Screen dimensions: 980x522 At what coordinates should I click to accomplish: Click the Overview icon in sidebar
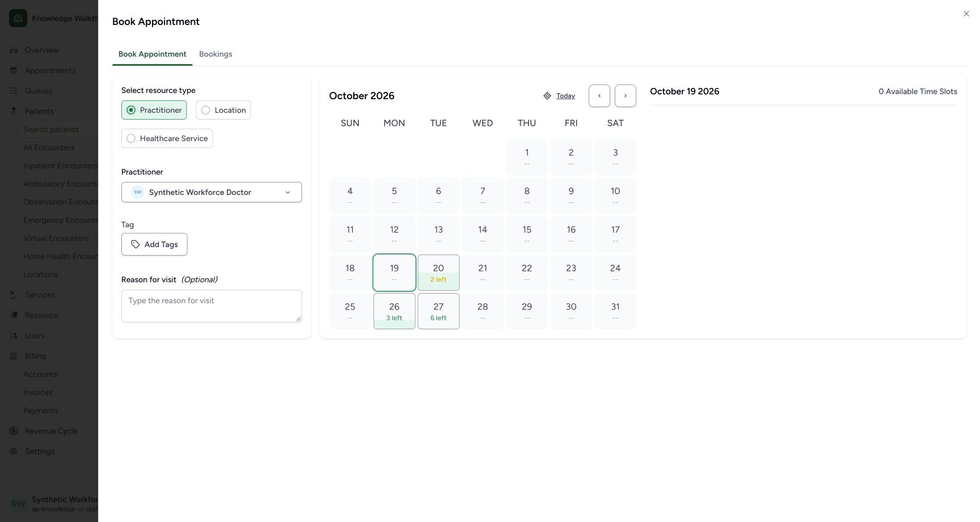coord(14,50)
